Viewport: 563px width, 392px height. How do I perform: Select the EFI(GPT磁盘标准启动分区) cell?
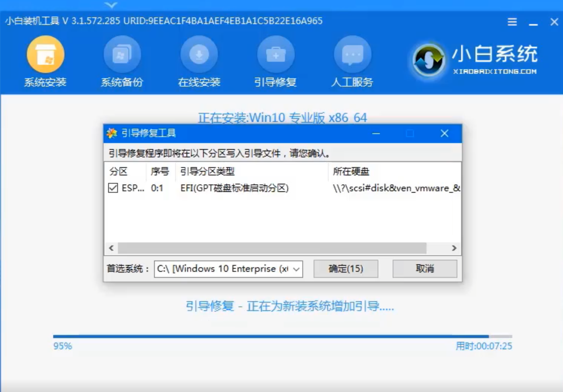pos(234,188)
